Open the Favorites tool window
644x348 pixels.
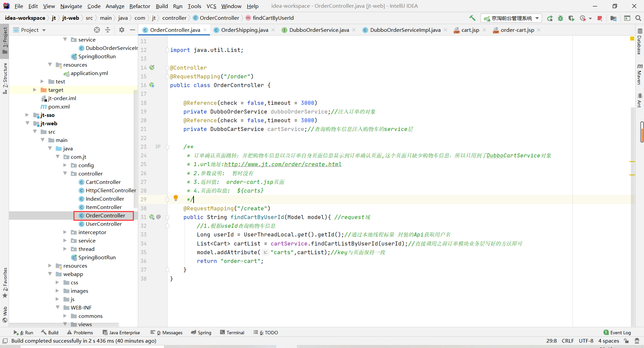5,282
